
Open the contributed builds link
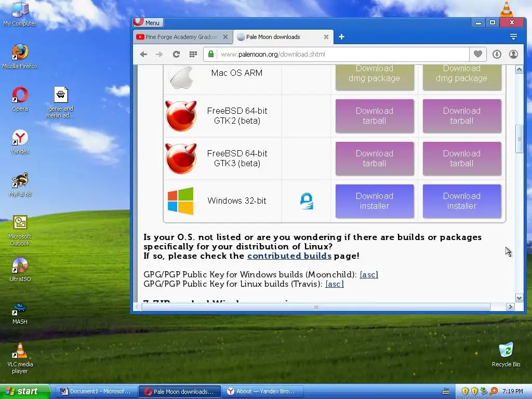coord(289,256)
